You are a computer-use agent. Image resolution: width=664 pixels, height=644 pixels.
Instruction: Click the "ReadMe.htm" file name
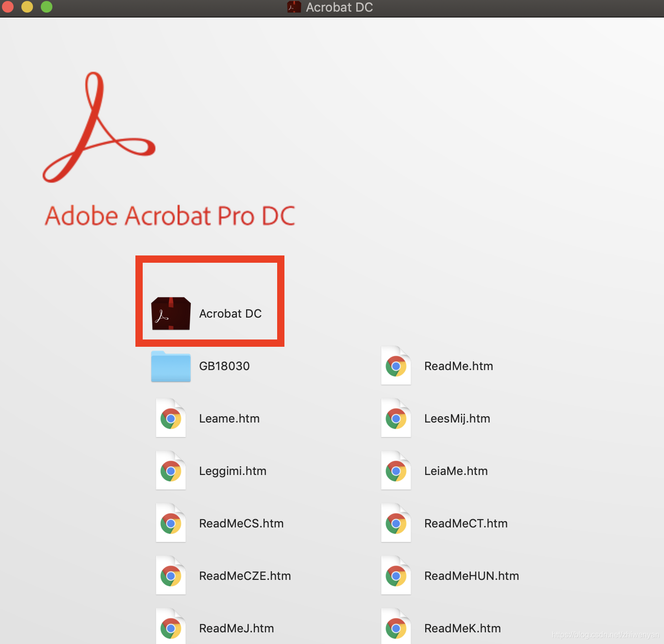(x=459, y=366)
